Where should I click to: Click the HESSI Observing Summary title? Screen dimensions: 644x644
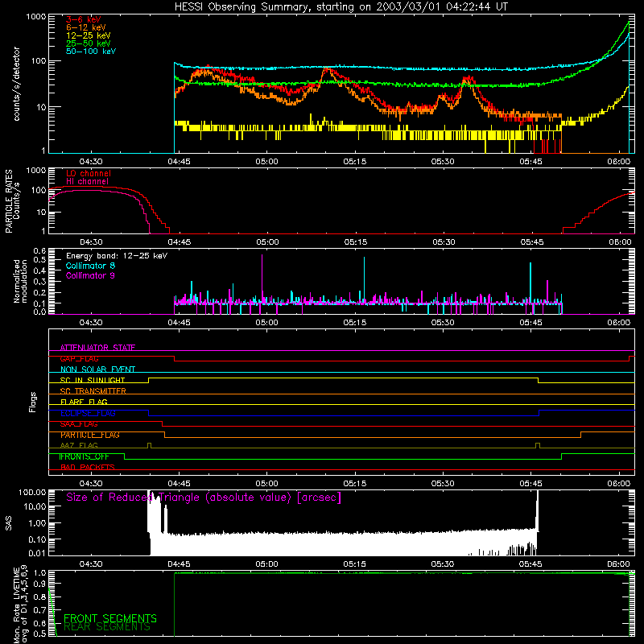coord(341,7)
